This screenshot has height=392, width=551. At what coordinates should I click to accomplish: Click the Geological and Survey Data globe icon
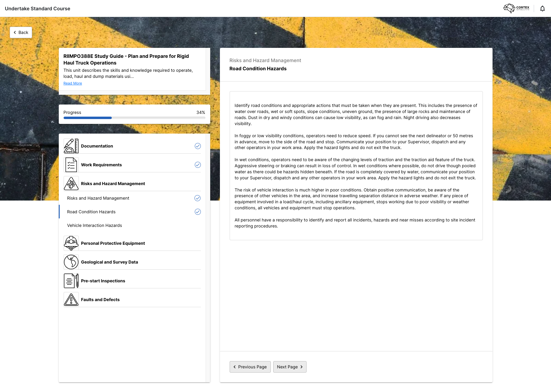coord(71,262)
